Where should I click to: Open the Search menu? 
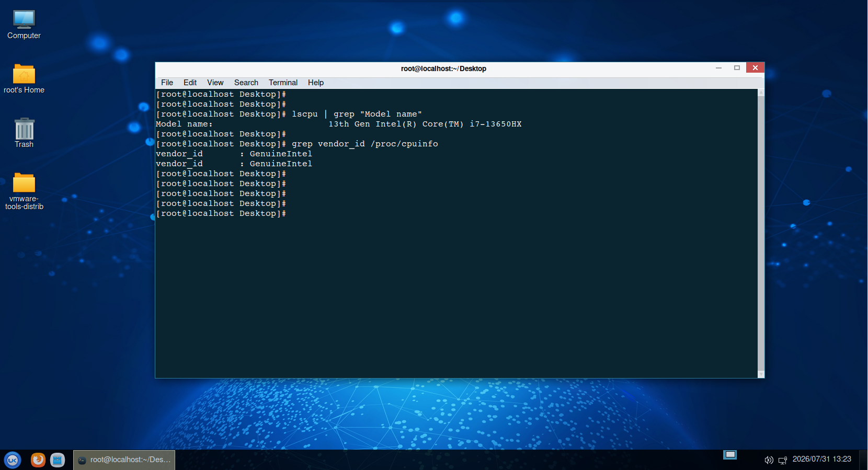click(246, 83)
